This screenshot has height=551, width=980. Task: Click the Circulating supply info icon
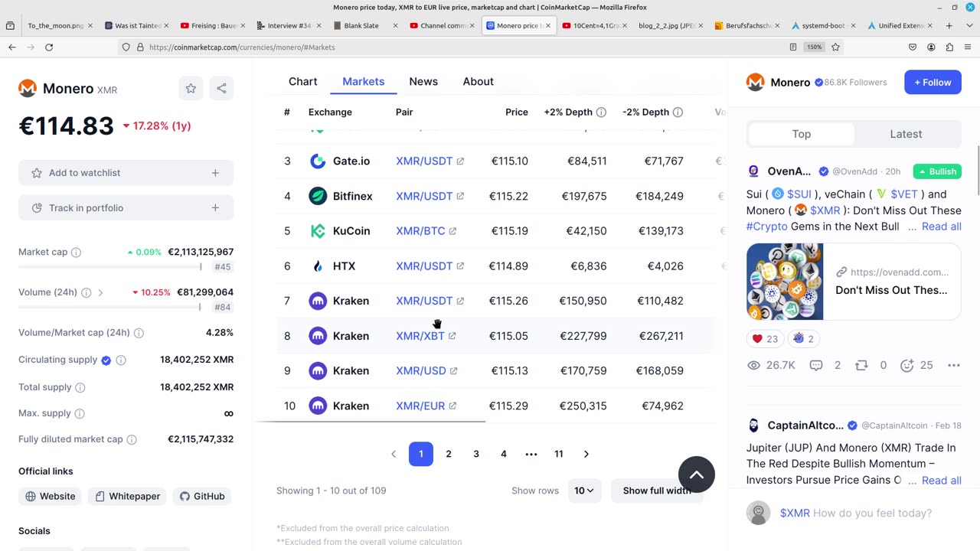(121, 360)
